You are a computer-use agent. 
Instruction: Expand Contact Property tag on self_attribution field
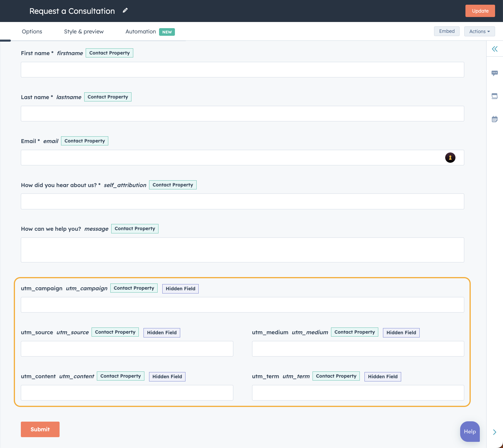173,185
